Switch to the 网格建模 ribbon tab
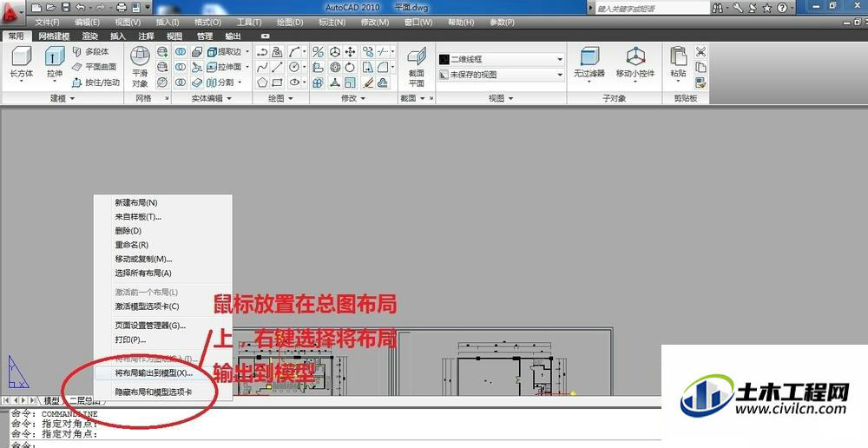Viewport: 868px width, 448px height. pos(54,36)
